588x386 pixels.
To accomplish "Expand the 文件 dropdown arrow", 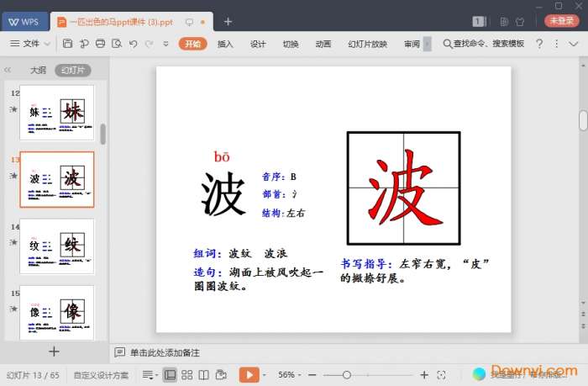I will coord(47,44).
